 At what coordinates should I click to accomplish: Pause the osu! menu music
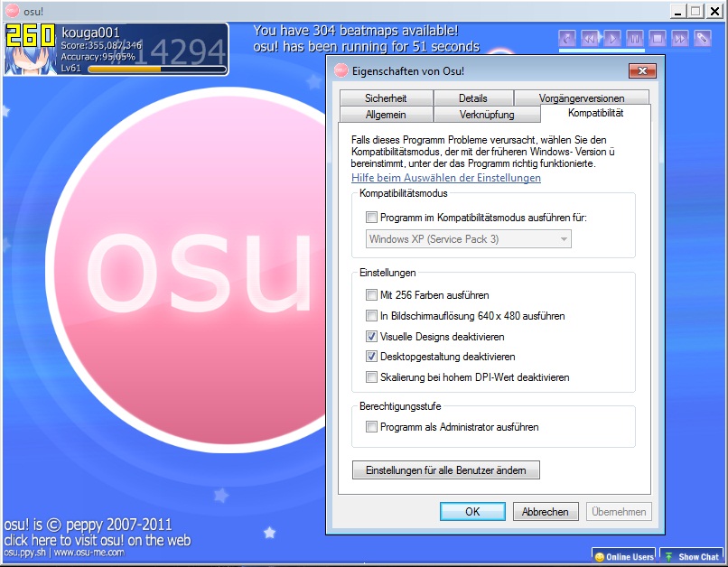tap(635, 38)
